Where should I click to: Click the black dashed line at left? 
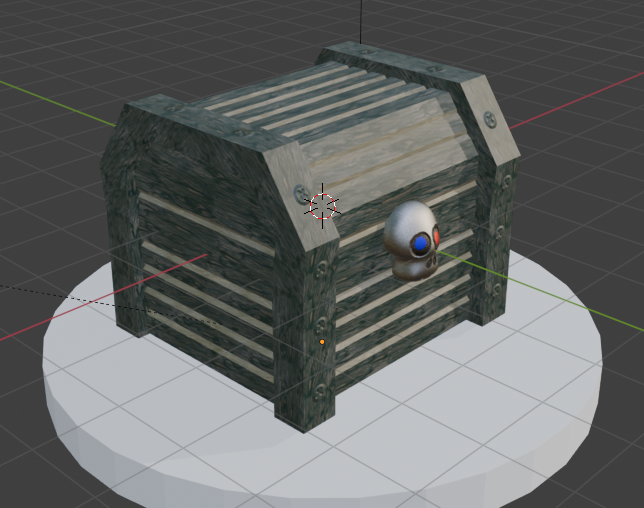(x=40, y=292)
